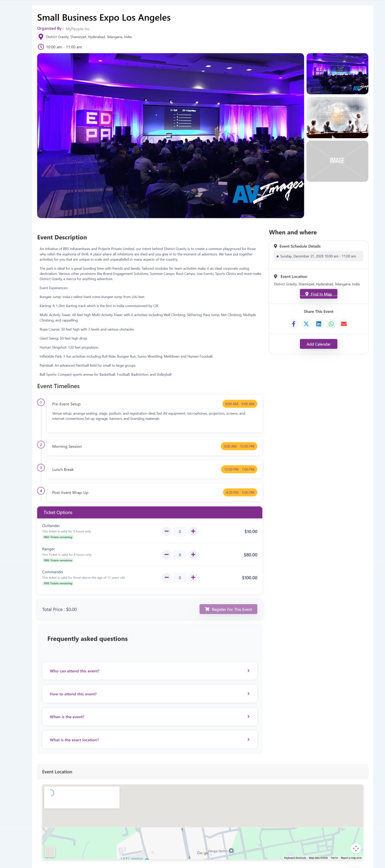This screenshot has height=868, width=385.
Task: Share event on X (Twitter)
Action: [306, 324]
